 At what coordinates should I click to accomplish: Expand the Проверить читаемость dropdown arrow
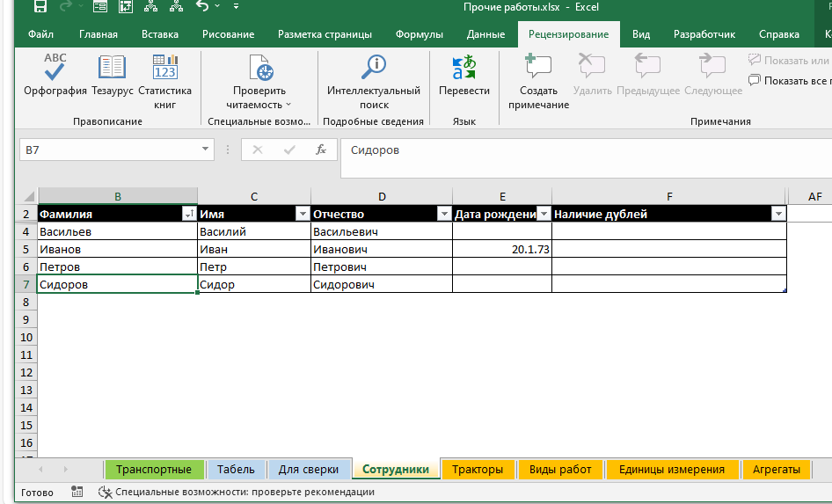[288, 105]
